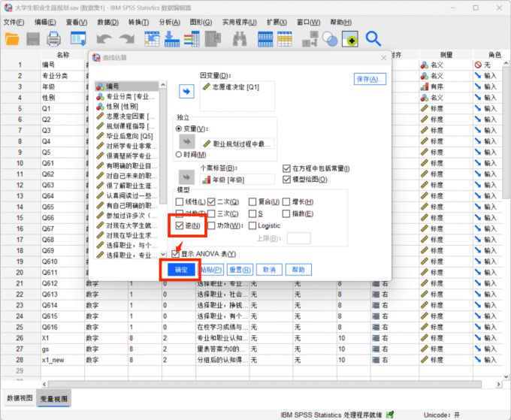Click the blue arrow beside the 因变量 box
Viewport: 511px width, 420px height.
click(x=186, y=91)
